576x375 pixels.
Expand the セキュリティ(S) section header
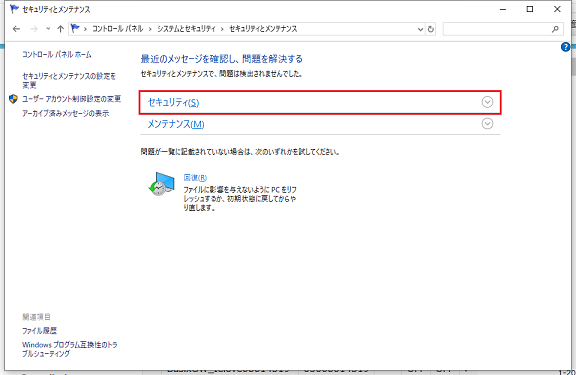pos(320,102)
